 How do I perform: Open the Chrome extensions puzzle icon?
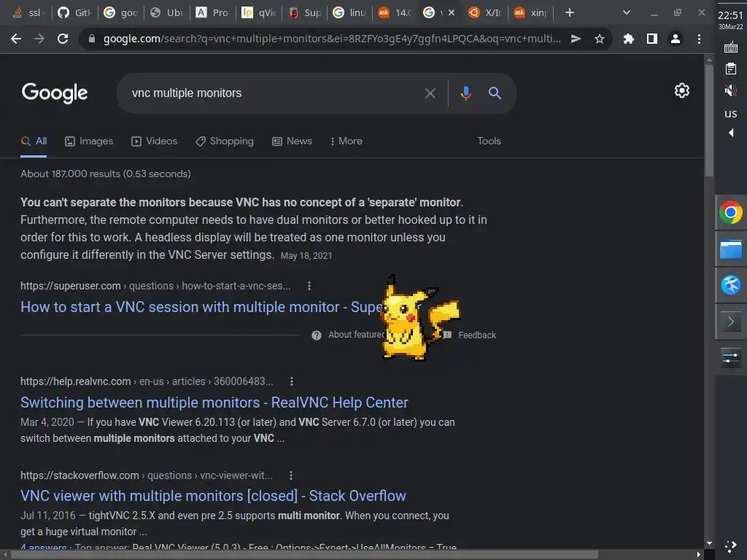tap(628, 39)
